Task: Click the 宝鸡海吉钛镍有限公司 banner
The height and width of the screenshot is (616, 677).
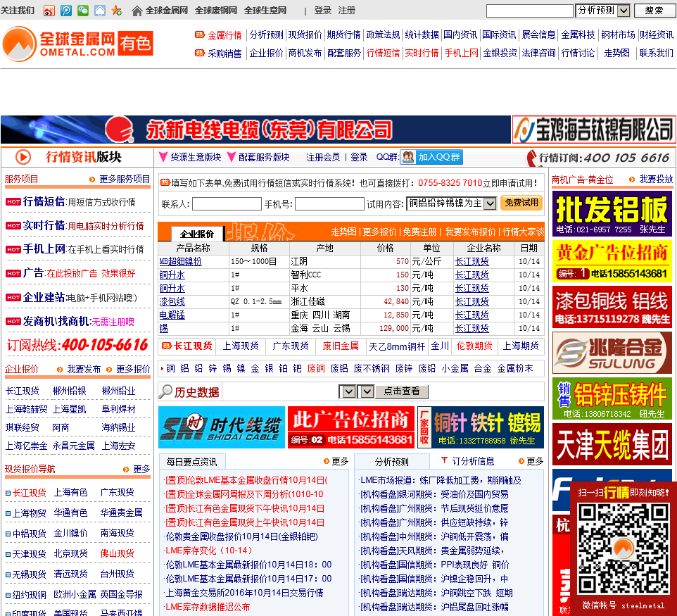Action: [x=594, y=130]
